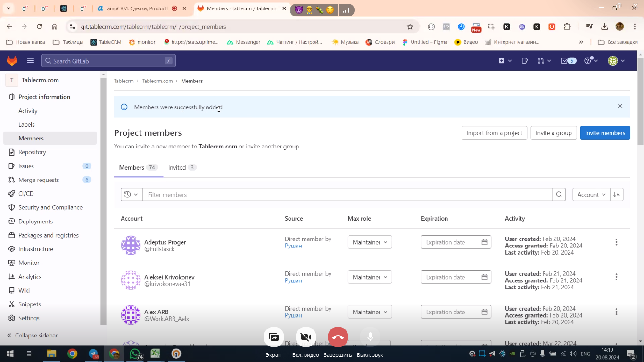Viewport: 644px width, 362px height.
Task: Open Security and Compliance in sidebar
Action: click(x=50, y=207)
